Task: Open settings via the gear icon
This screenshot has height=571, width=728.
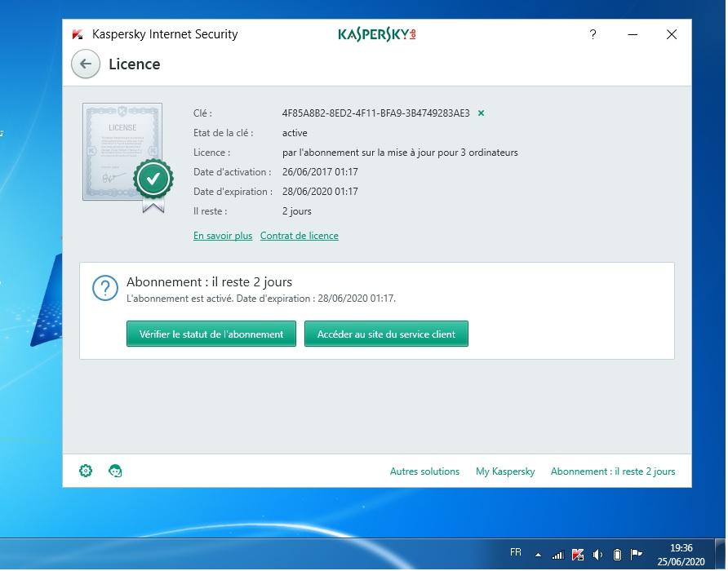Action: coord(86,471)
